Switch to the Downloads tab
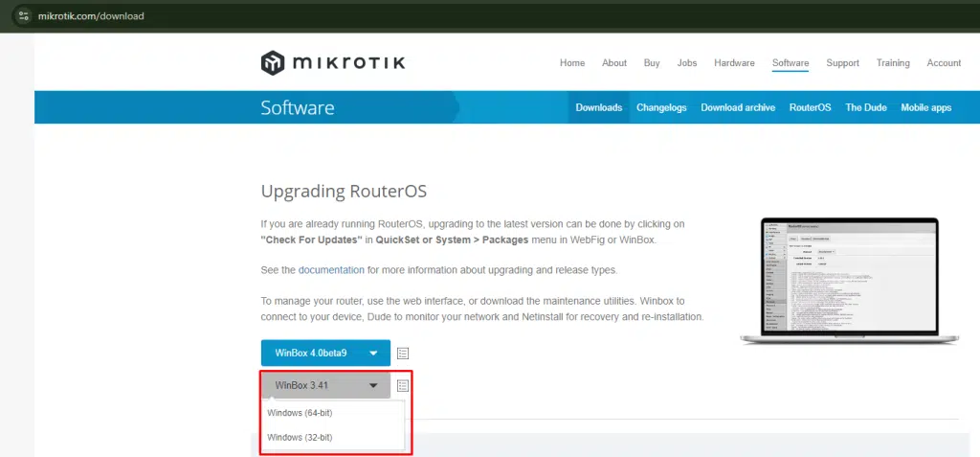Image resolution: width=980 pixels, height=457 pixels. pyautogui.click(x=599, y=107)
